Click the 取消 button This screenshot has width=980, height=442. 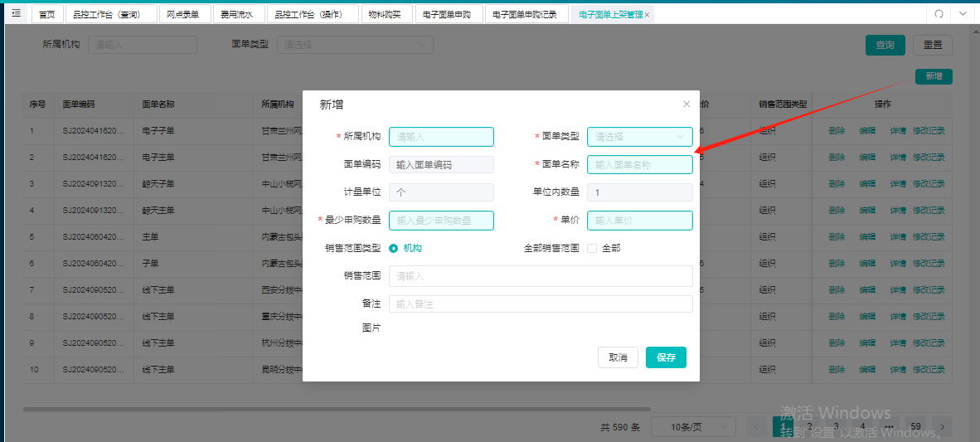(x=618, y=357)
